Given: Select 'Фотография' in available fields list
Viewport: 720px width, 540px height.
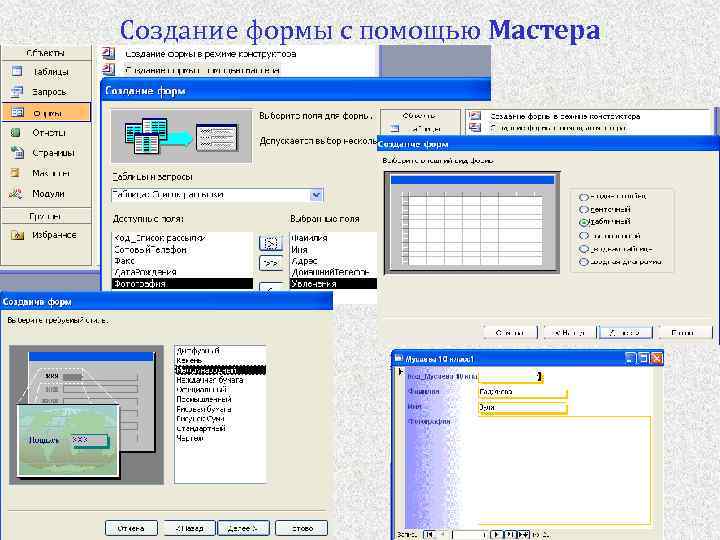Looking at the screenshot, I should (x=182, y=284).
